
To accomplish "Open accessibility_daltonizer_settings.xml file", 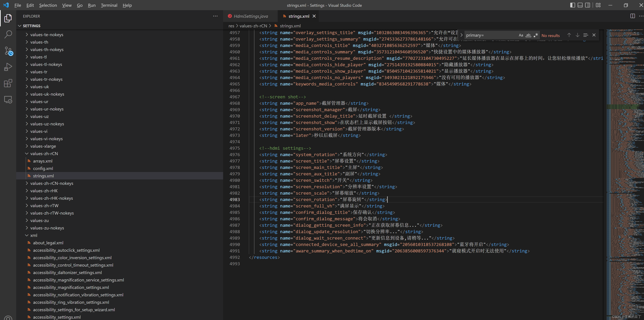I will (120, 273).
